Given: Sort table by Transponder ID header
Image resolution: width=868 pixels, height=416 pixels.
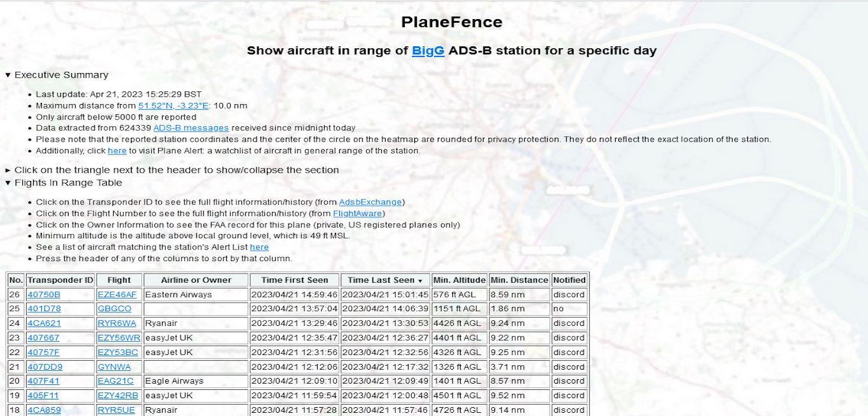Looking at the screenshot, I should point(60,280).
